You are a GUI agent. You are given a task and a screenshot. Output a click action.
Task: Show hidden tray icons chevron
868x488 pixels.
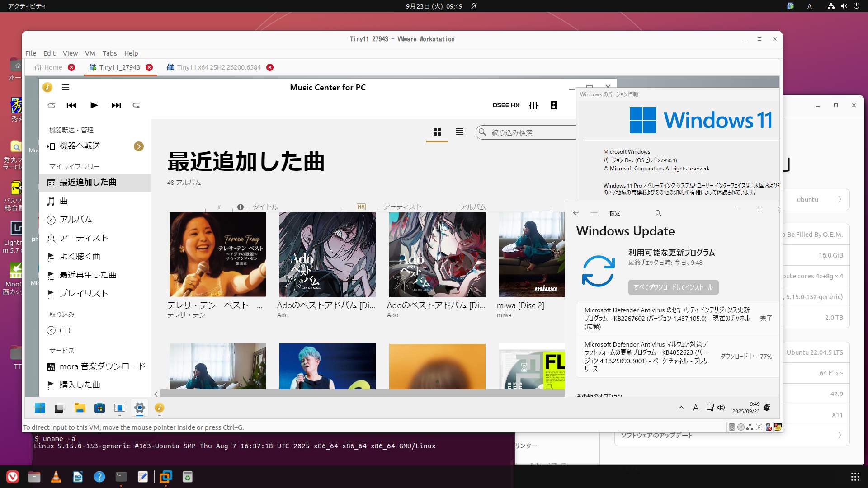click(x=681, y=408)
